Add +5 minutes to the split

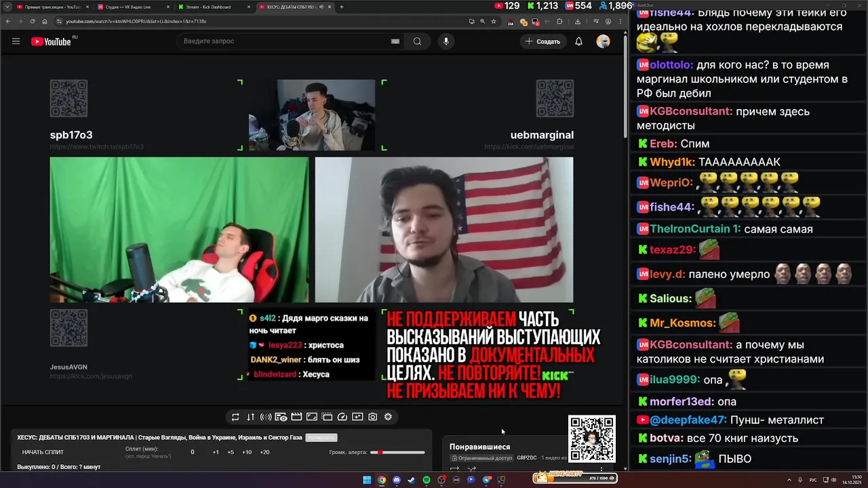click(x=231, y=452)
